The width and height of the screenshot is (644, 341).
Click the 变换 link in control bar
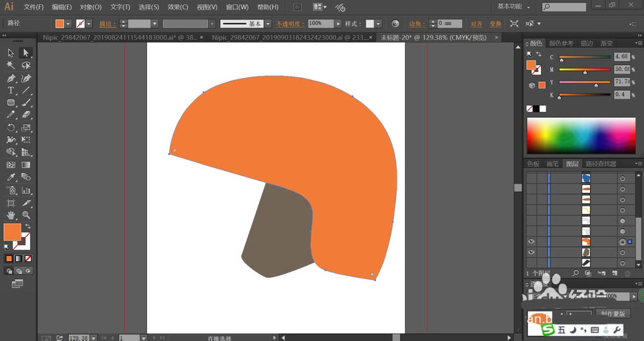(x=495, y=23)
